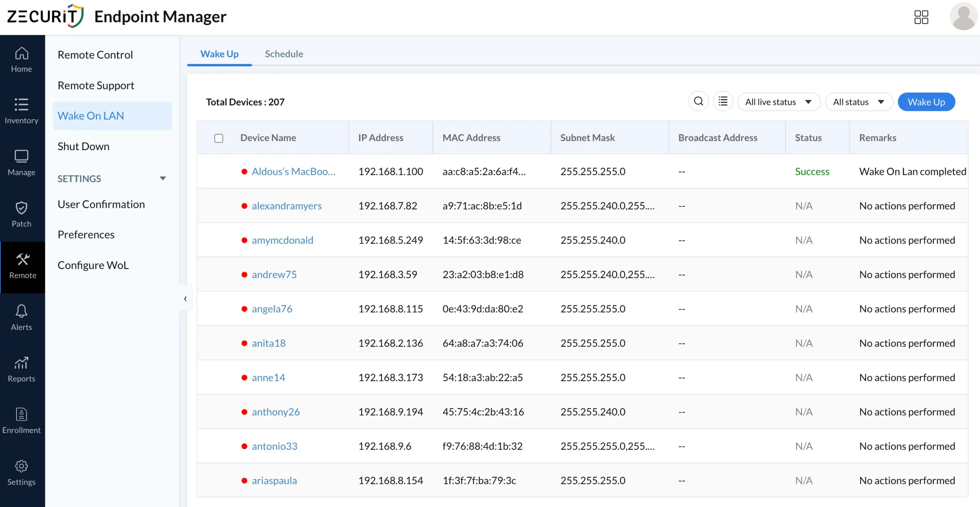The image size is (980, 507).
Task: Open angela76 device link
Action: pos(272,309)
